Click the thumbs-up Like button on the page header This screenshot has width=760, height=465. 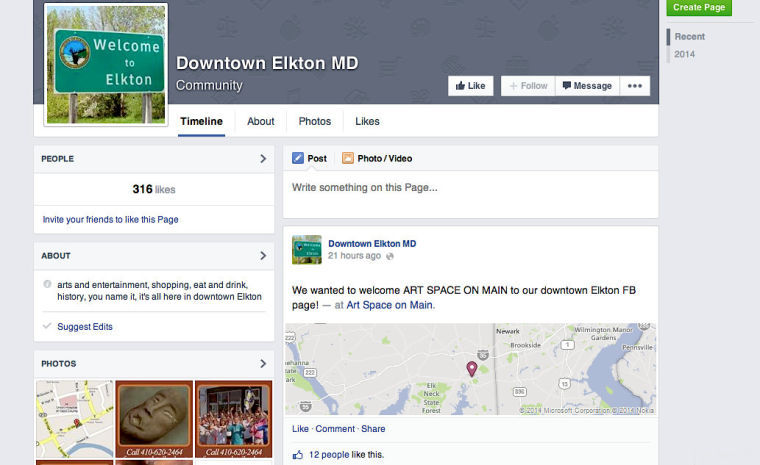470,86
